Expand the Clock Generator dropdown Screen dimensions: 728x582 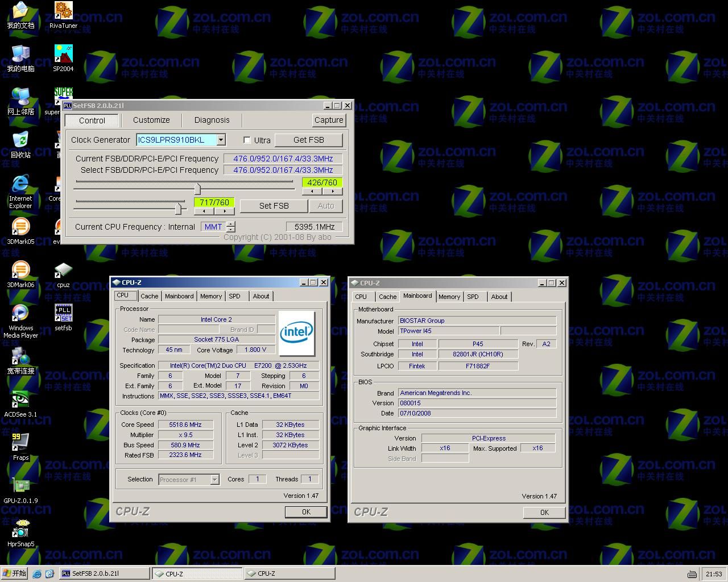[x=221, y=140]
